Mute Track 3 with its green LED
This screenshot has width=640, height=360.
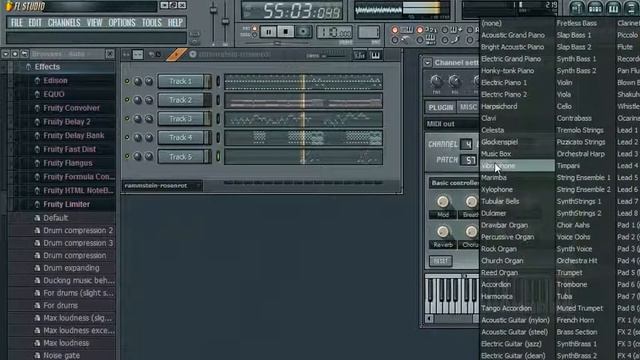coord(127,118)
